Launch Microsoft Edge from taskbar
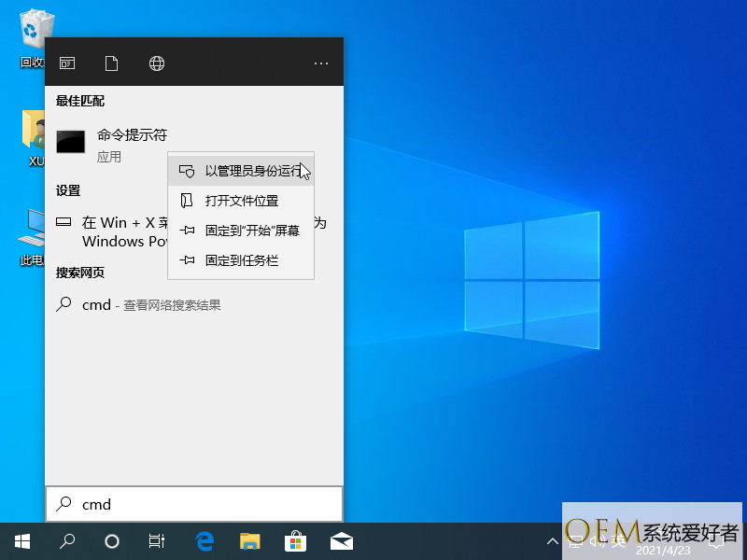The image size is (747, 560). click(x=204, y=540)
